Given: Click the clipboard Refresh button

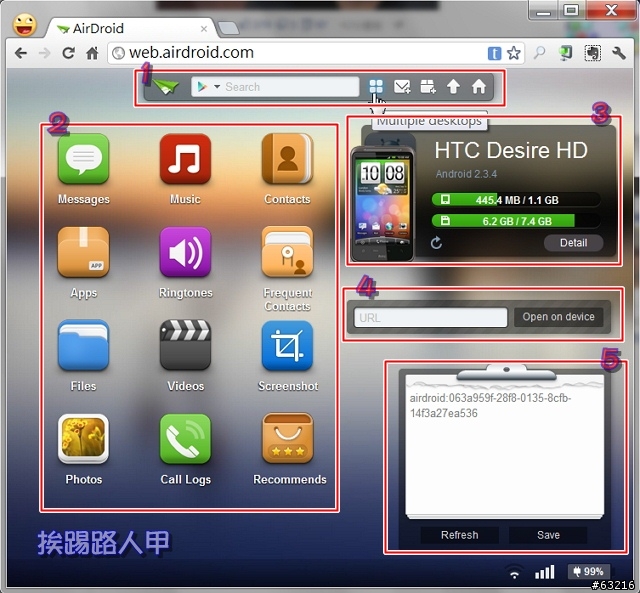Looking at the screenshot, I should tap(460, 535).
